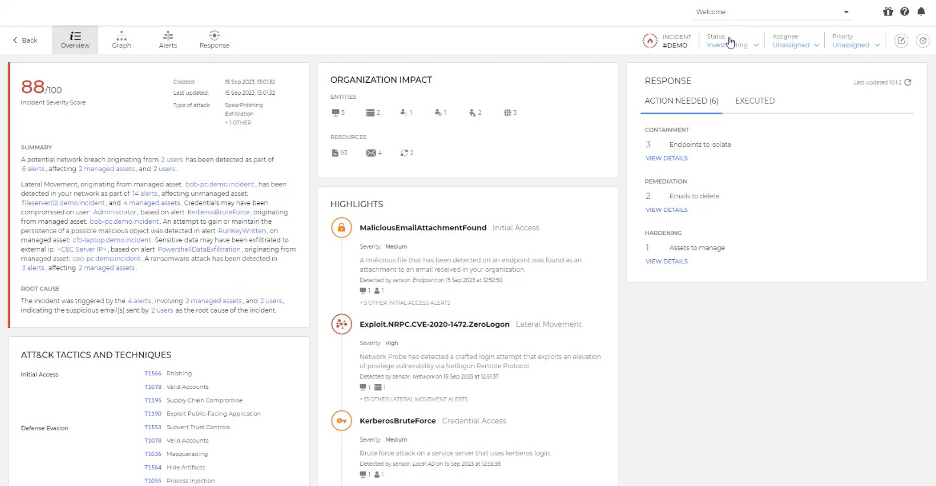Open the Response tab in toolbar
This screenshot has width=936, height=486.
pos(214,39)
